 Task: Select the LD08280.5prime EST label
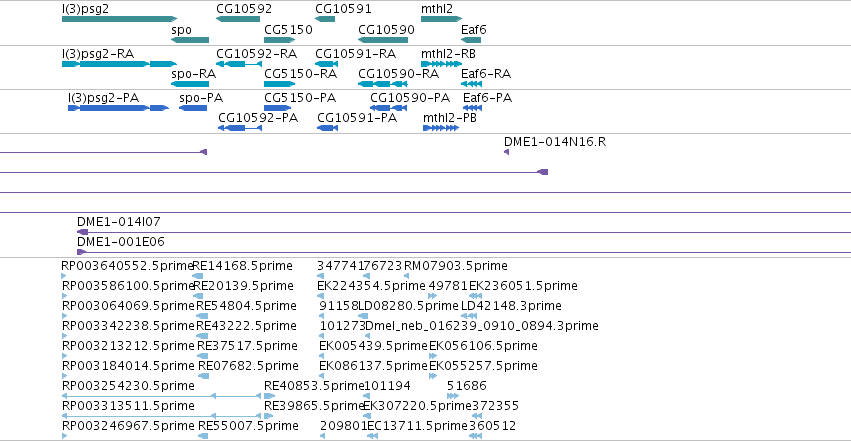click(408, 306)
